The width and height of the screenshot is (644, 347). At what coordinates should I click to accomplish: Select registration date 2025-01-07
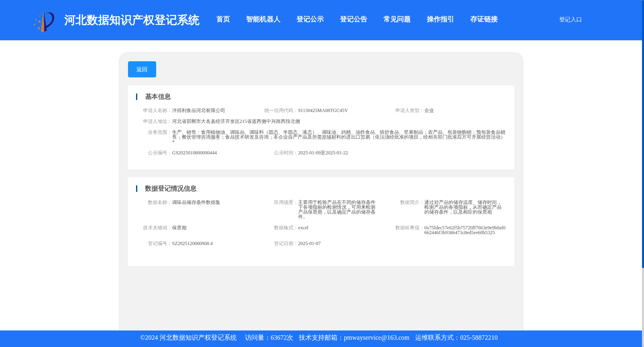[x=309, y=243]
